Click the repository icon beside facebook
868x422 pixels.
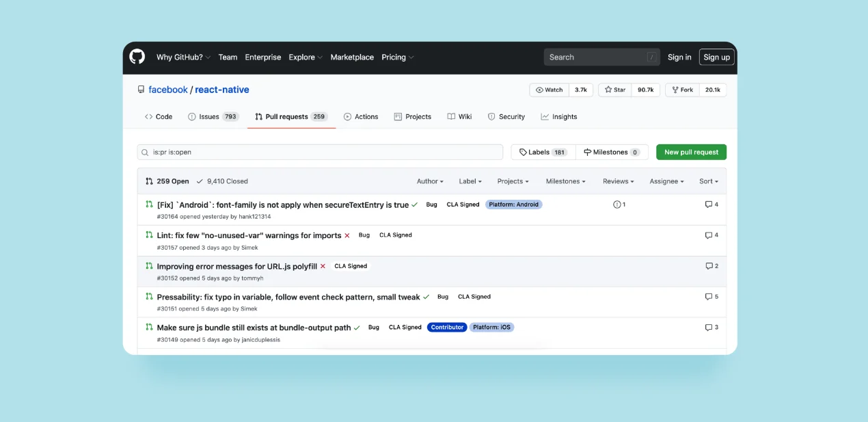point(141,90)
